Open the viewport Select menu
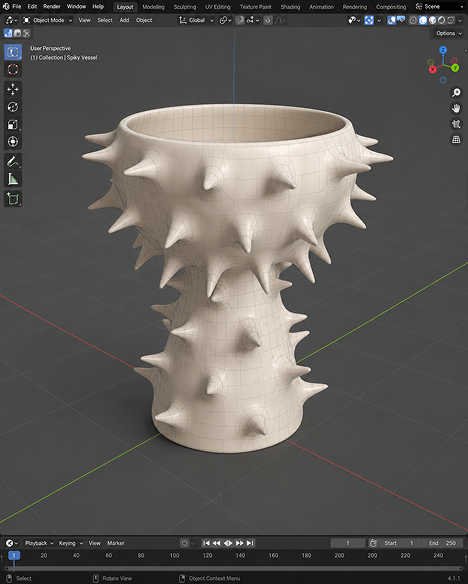Image resolution: width=468 pixels, height=584 pixels. pos(105,20)
